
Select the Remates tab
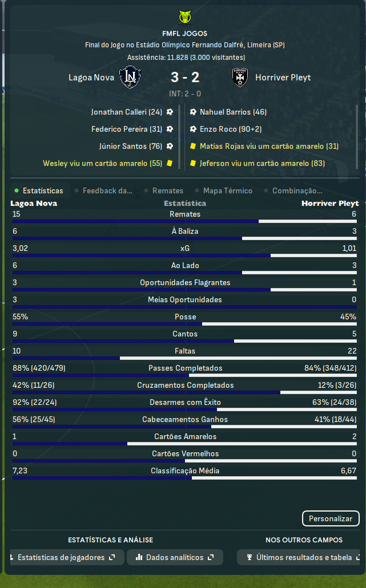167,190
